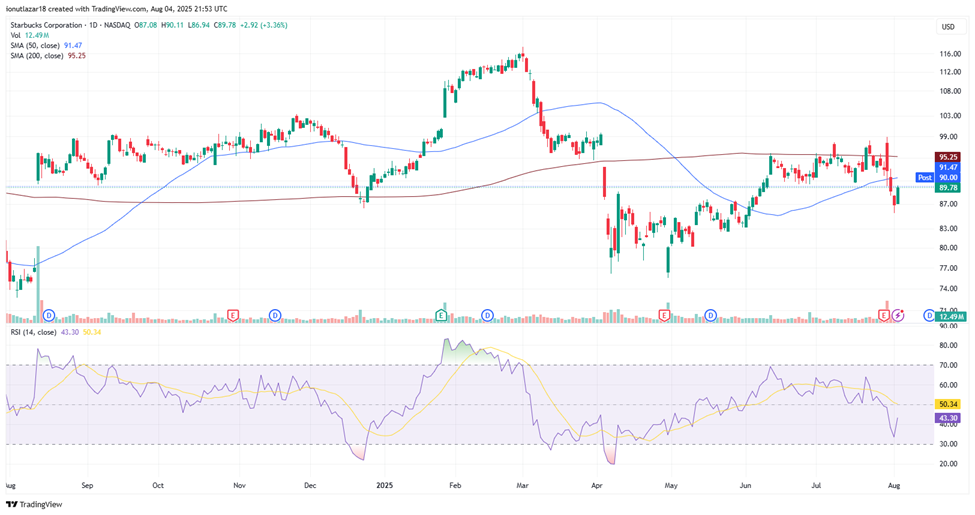Screen dimensions: 975x515
Task: Click the red earnings marker before May
Action: 665,315
